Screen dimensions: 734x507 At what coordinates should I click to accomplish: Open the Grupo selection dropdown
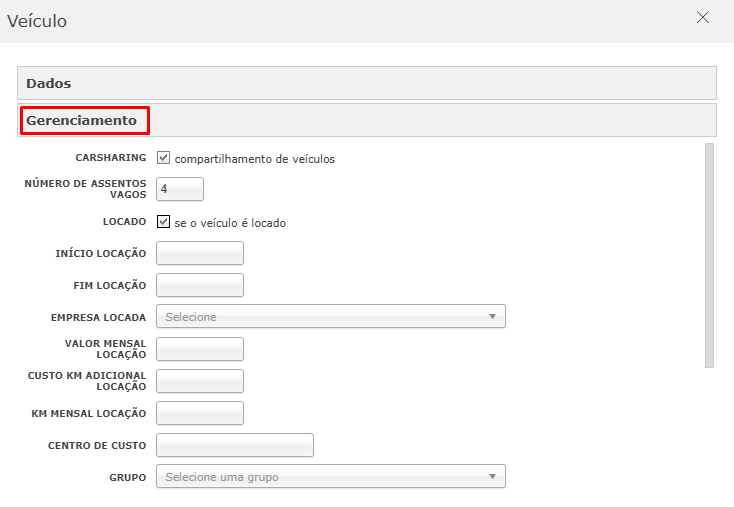tap(330, 477)
